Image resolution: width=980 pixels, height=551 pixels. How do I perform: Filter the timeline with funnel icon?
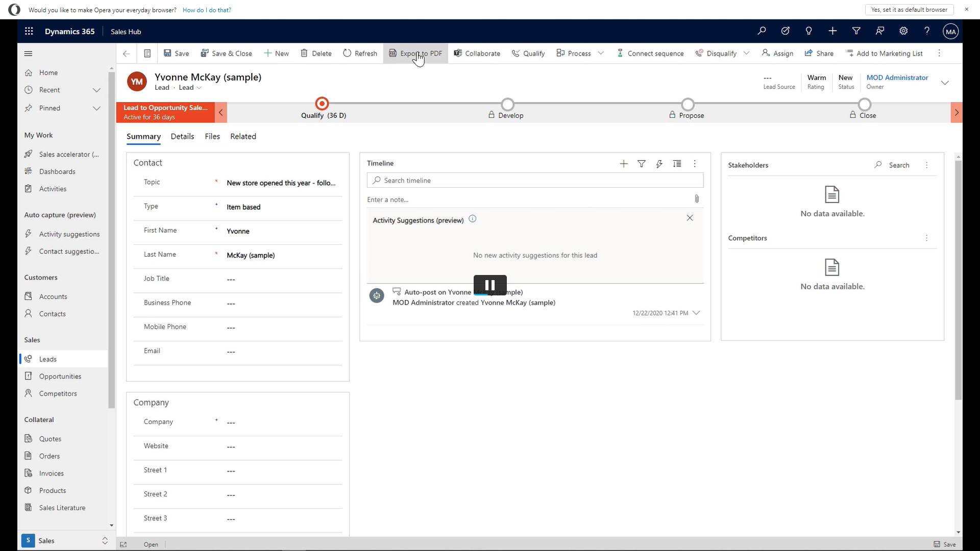pyautogui.click(x=642, y=164)
